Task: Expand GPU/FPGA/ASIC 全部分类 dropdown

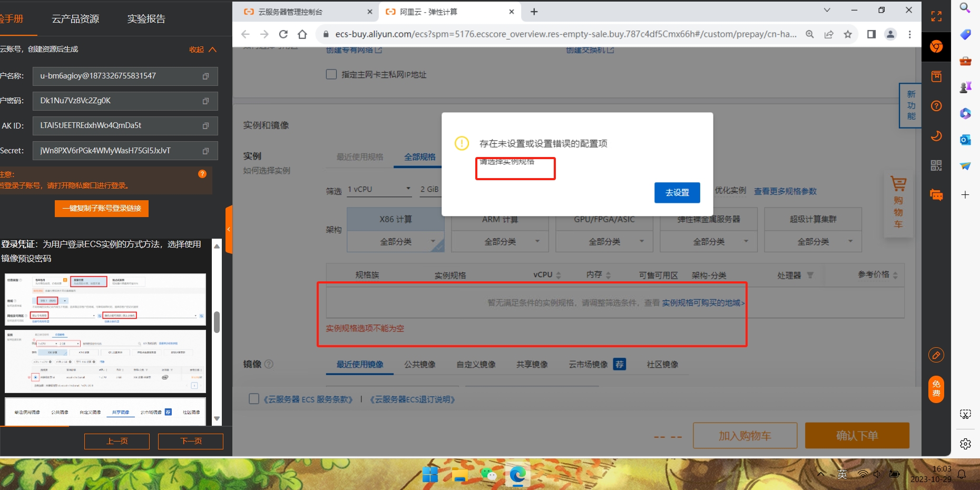Action: tap(604, 242)
